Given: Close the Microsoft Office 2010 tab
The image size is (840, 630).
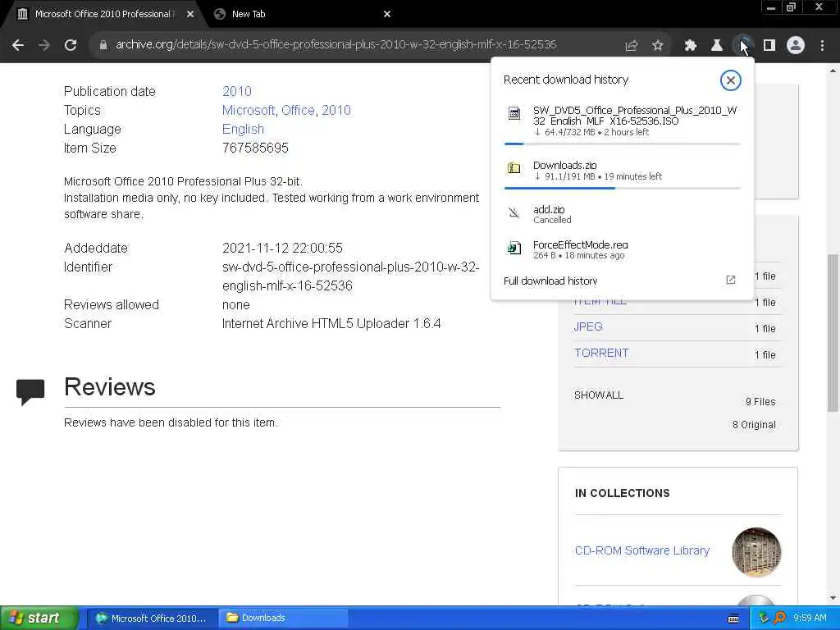Looking at the screenshot, I should tap(190, 15).
